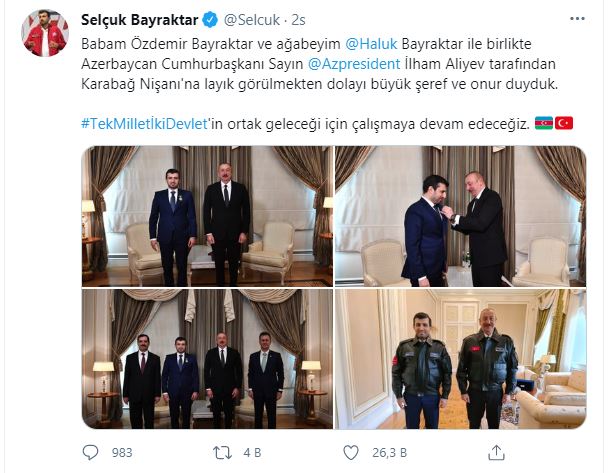Open the three-dot more options menu

point(577,19)
